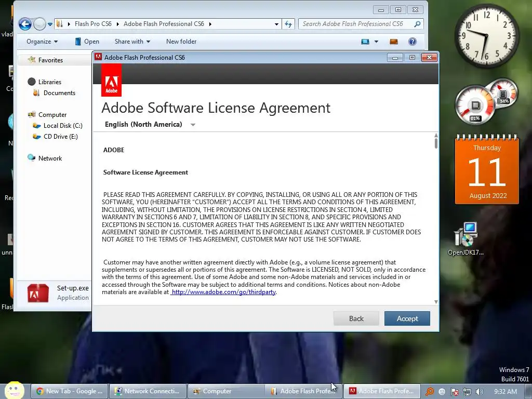The image size is (532, 399).
Task: Click the Start button on taskbar
Action: 14,390
